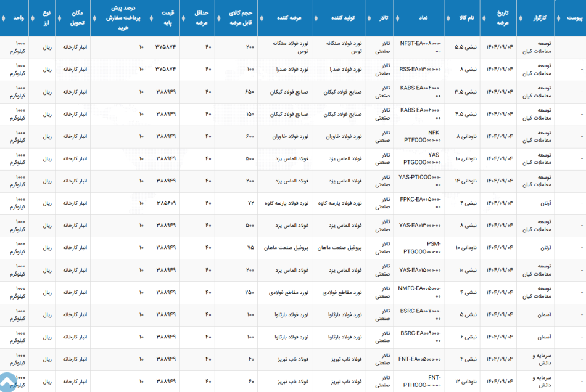Sort by تولید کننده via its arrows
The width and height of the screenshot is (586, 392).
tap(316, 18)
